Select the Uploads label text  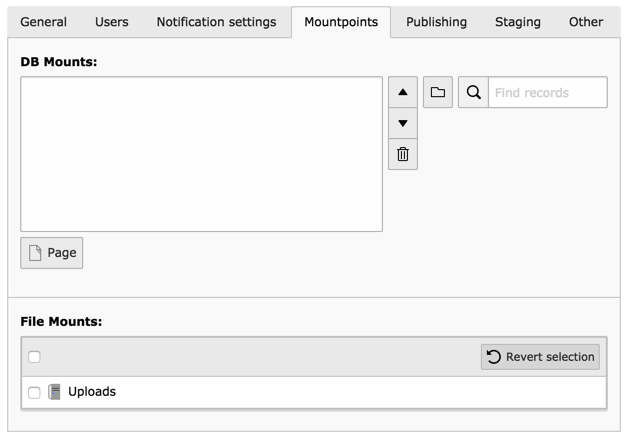point(92,392)
